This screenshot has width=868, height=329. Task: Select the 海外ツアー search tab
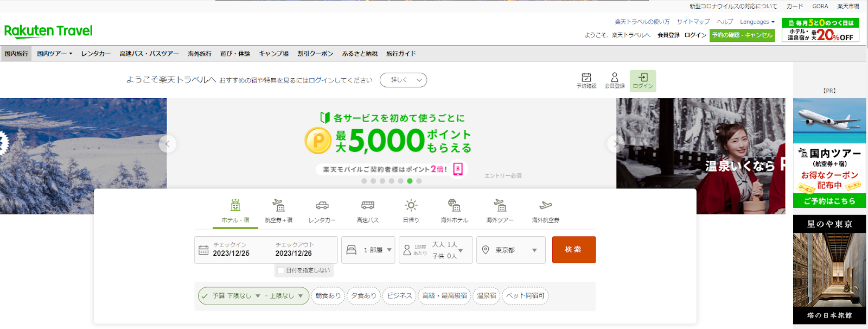tap(500, 211)
